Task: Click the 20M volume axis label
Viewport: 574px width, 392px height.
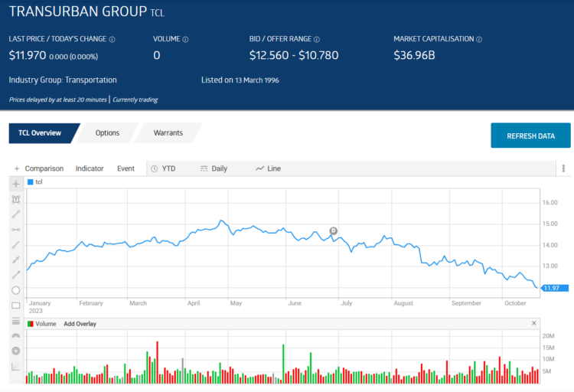Action: [549, 336]
